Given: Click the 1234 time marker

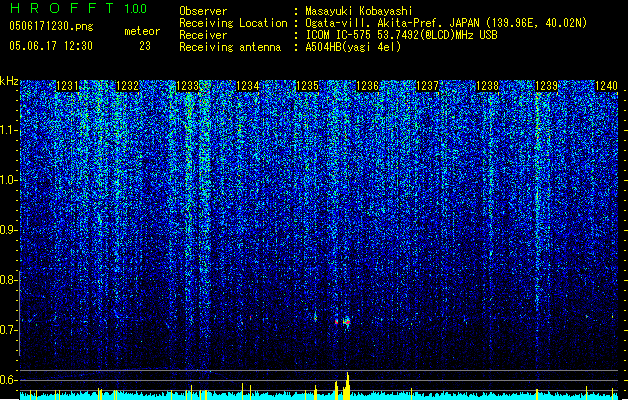Looking at the screenshot, I should click(248, 86).
